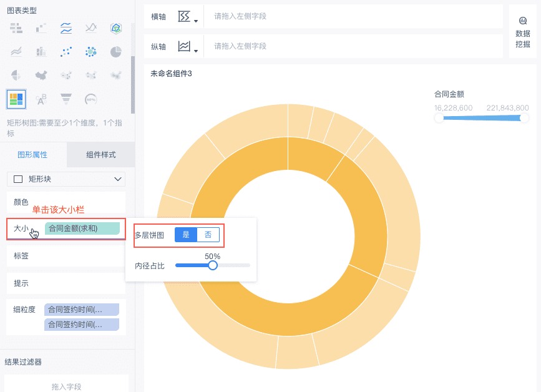Switch to the 图形属性 tab
Image resolution: width=541 pixels, height=392 pixels.
(x=32, y=155)
